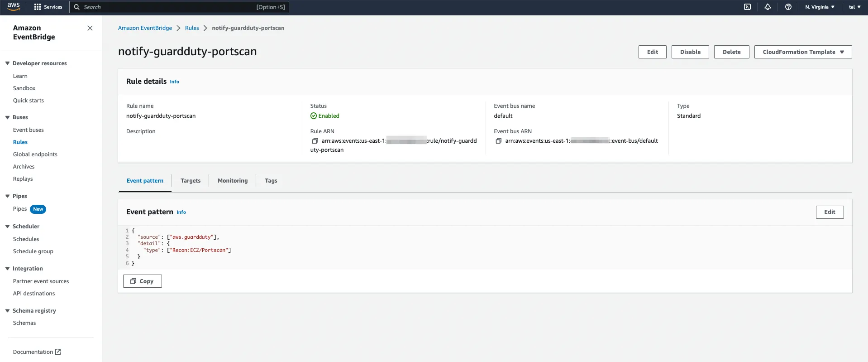This screenshot has height=362, width=868.
Task: Copy the Event bus ARN with copy icon
Action: 498,141
